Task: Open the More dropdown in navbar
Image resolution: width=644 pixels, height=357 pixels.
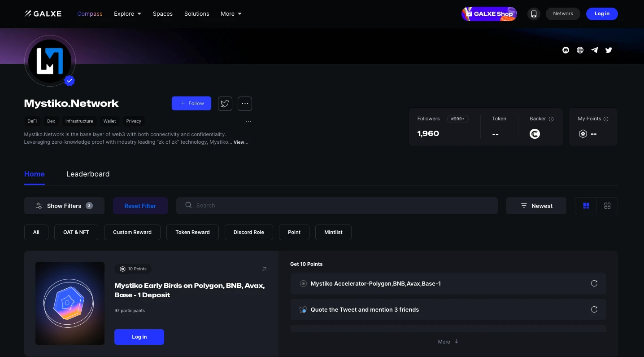Action: (x=231, y=14)
